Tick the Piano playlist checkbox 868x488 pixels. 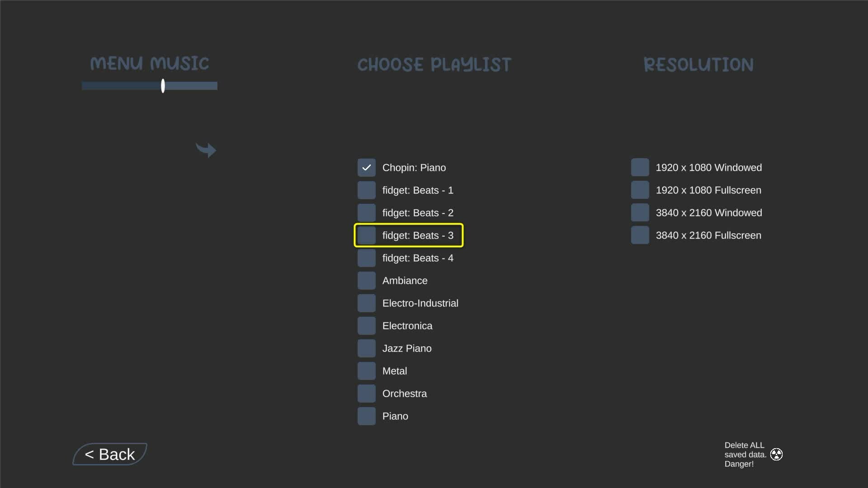[x=366, y=416]
